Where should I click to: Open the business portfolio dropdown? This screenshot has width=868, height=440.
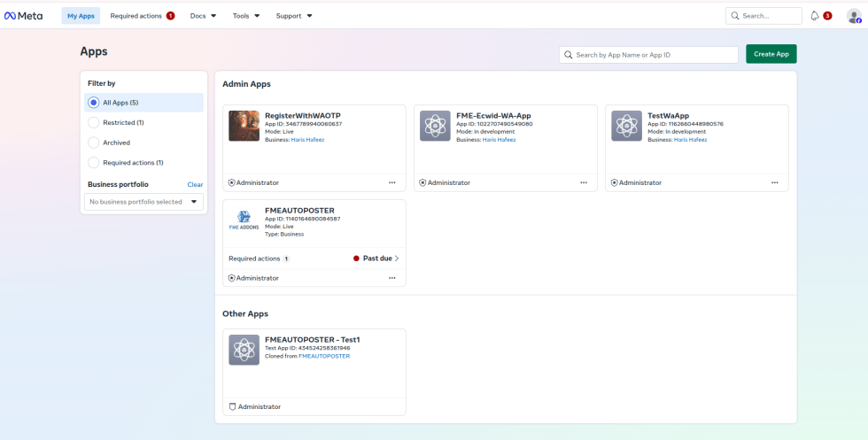pyautogui.click(x=143, y=202)
